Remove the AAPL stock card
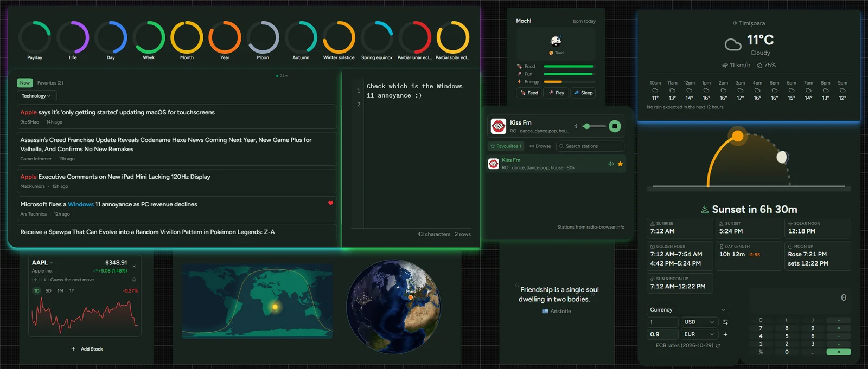Image resolution: width=868 pixels, height=369 pixels. tap(134, 266)
